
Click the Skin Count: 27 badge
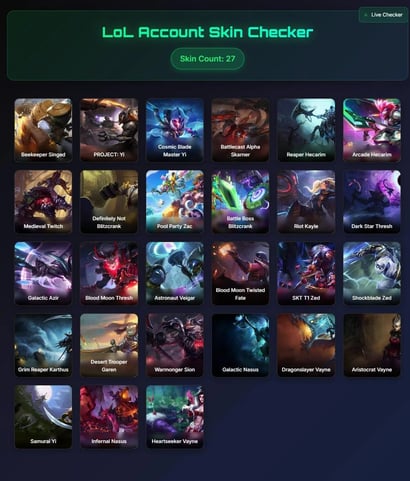click(x=207, y=59)
